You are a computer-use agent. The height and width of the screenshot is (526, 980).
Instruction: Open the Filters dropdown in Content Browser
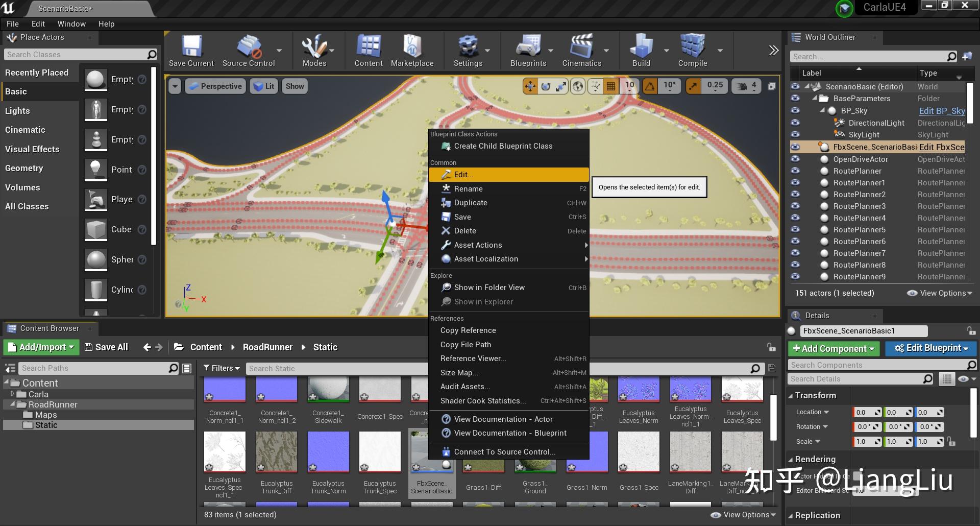(222, 368)
